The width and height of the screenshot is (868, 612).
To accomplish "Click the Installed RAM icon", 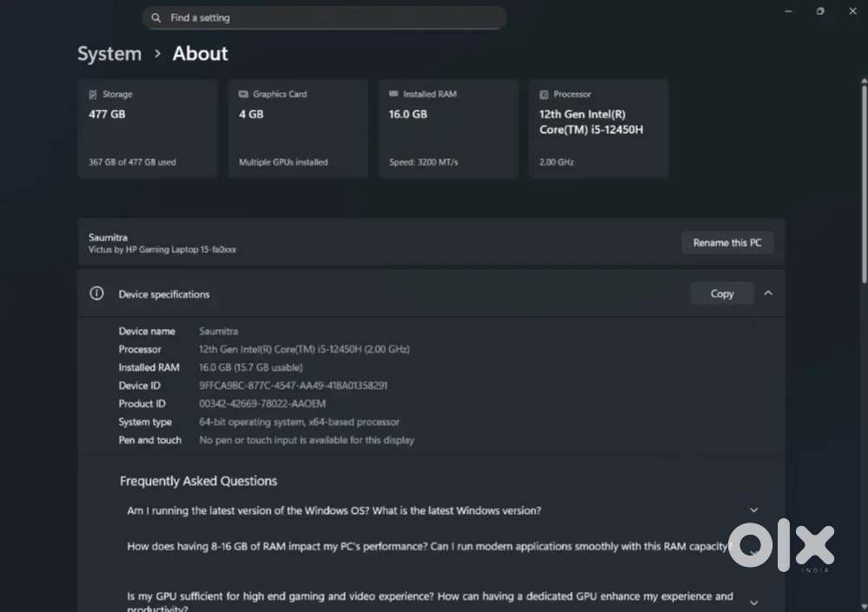I will point(394,95).
